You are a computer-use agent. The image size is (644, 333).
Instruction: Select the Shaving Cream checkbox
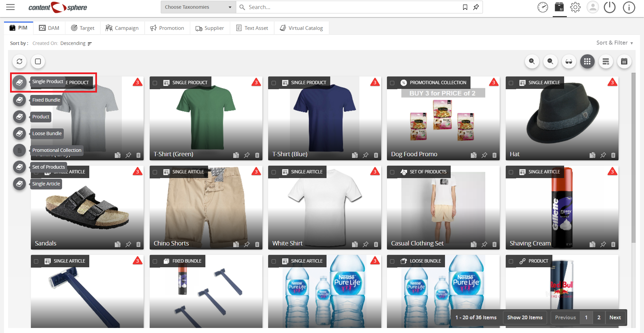511,172
